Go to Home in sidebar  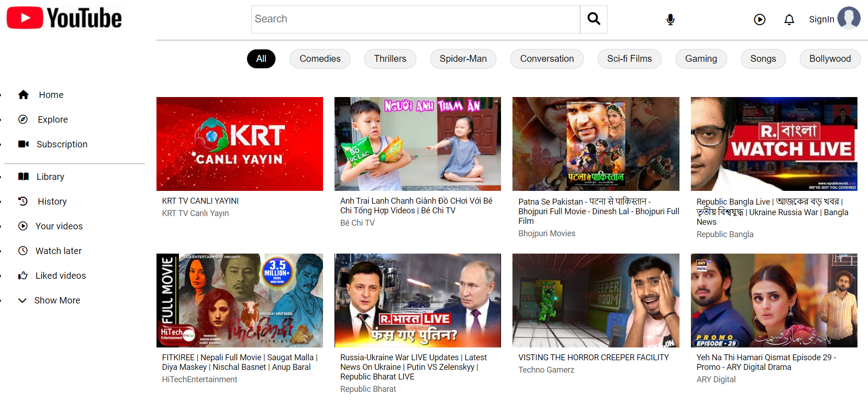[x=51, y=95]
